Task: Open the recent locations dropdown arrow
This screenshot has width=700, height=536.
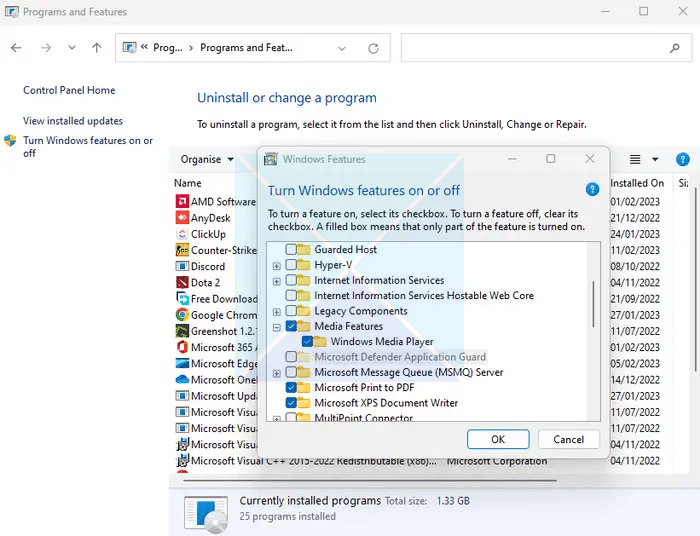Action: (x=71, y=48)
